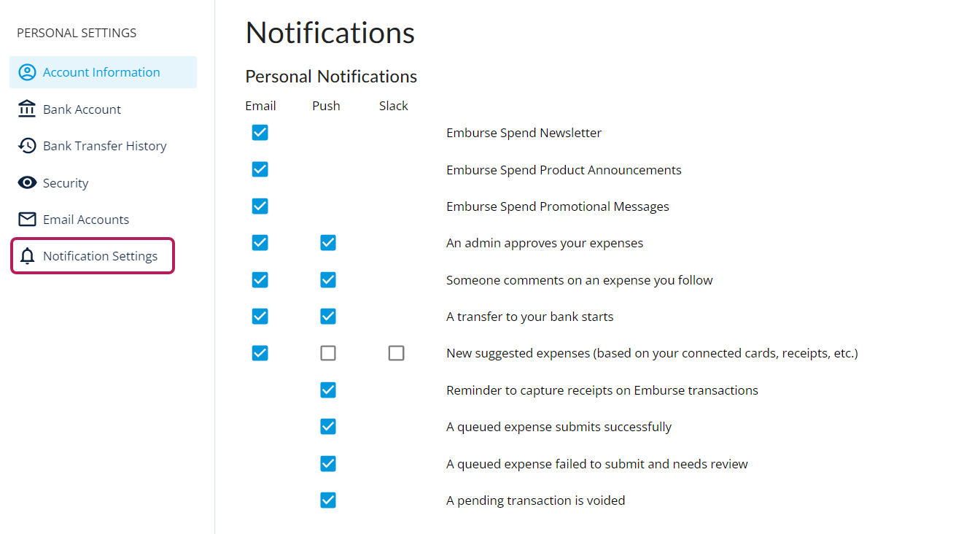The height and width of the screenshot is (534, 980).
Task: Uncheck Email for transfer to bank starts
Action: click(260, 316)
